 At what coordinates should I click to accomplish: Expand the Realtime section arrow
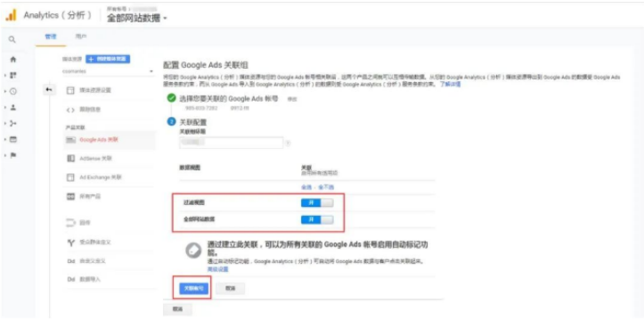pos(5,92)
